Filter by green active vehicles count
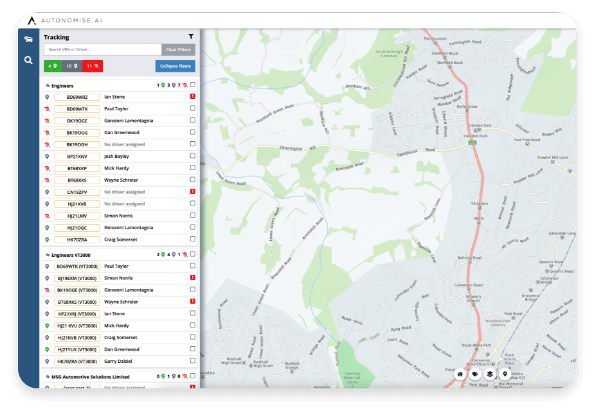This screenshot has width=596, height=414. pyautogui.click(x=53, y=66)
